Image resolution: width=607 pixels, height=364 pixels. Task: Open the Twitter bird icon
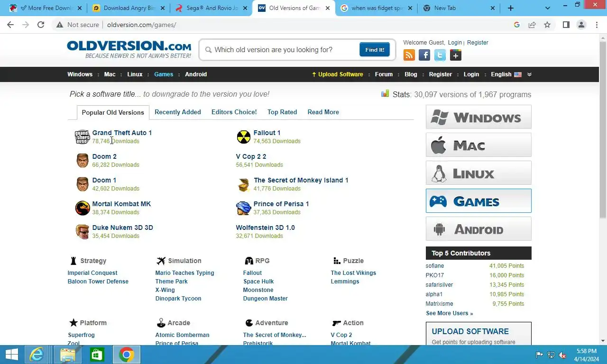tap(440, 55)
